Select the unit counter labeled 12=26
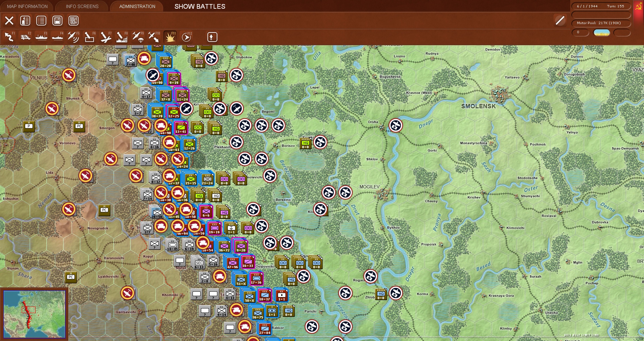 coord(189,145)
